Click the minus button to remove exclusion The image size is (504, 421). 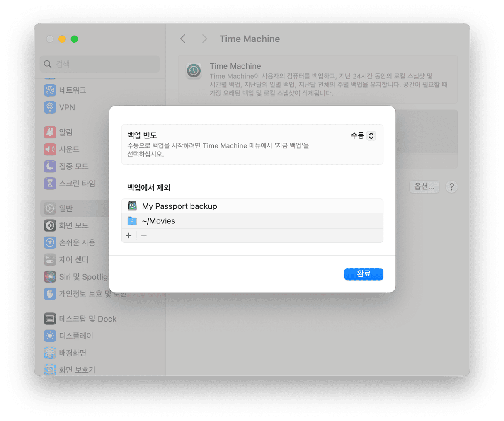[x=144, y=235]
